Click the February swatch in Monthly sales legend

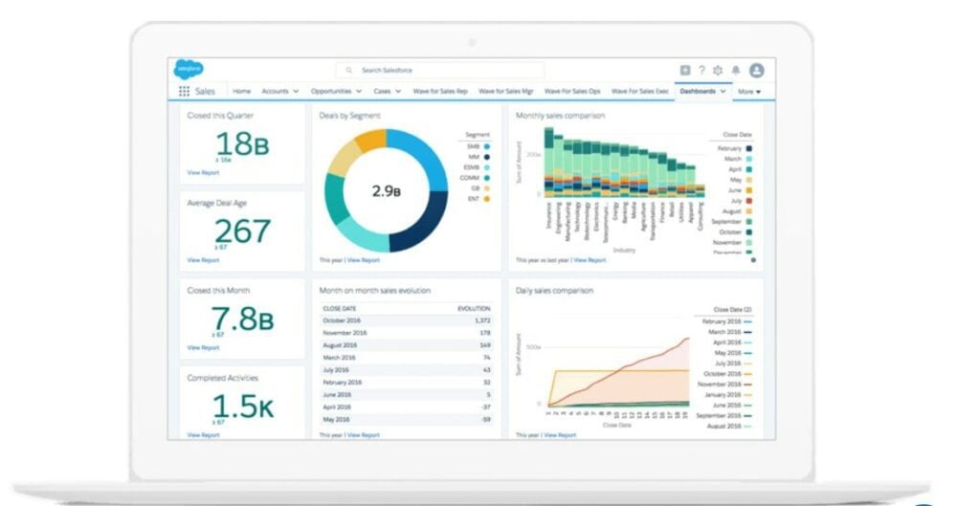(749, 148)
